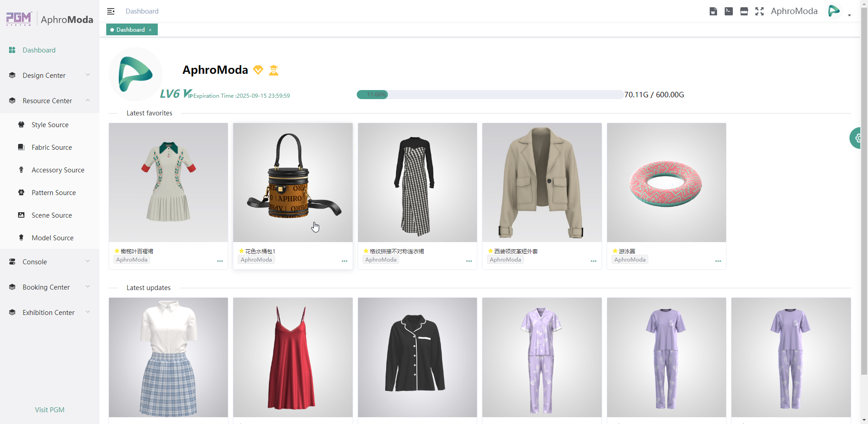The height and width of the screenshot is (424, 868).
Task: Open more options for the swim ring card
Action: [718, 261]
